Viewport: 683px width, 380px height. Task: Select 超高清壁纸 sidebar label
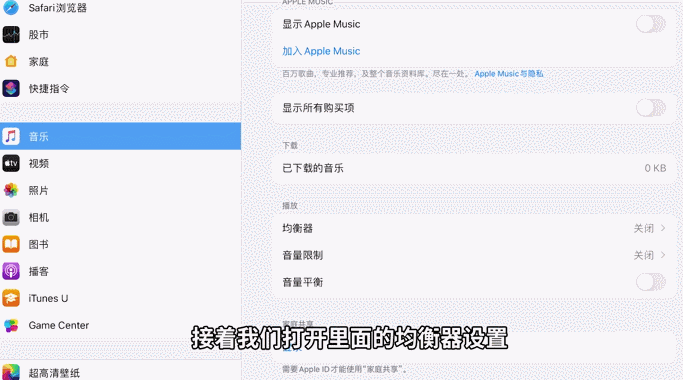(x=54, y=373)
